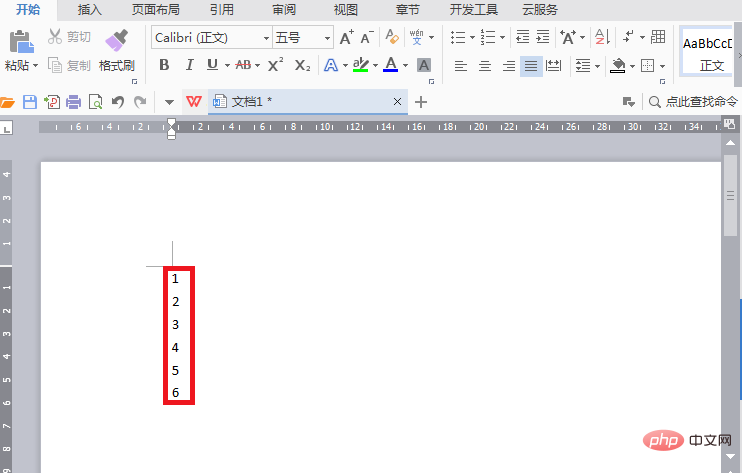
Task: Toggle bold formatting
Action: (x=164, y=65)
